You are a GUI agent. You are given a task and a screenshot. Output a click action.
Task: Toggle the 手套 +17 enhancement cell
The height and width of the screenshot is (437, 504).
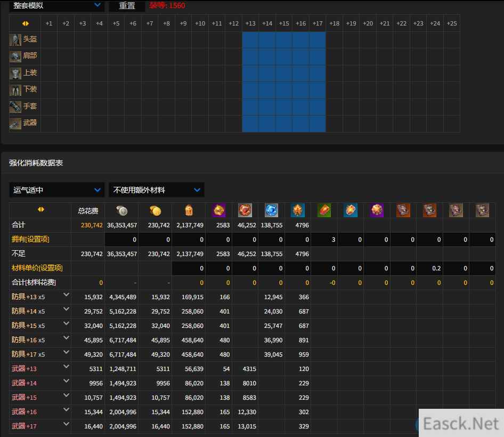pos(318,106)
